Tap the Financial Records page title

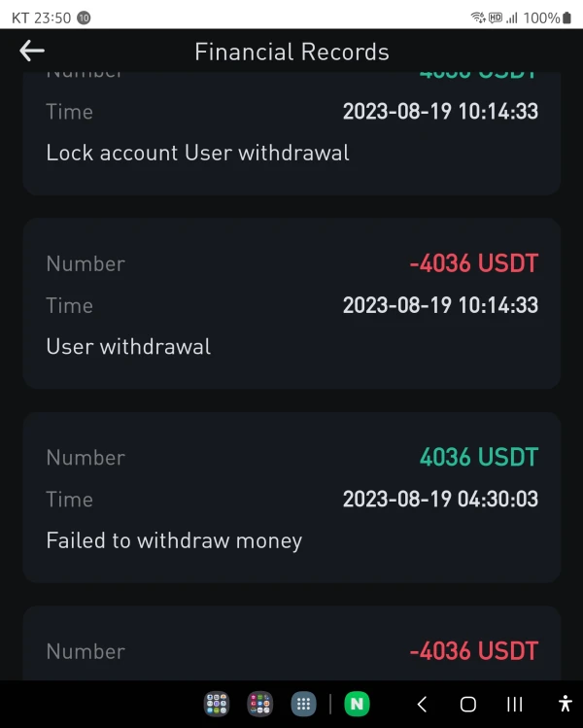(291, 52)
